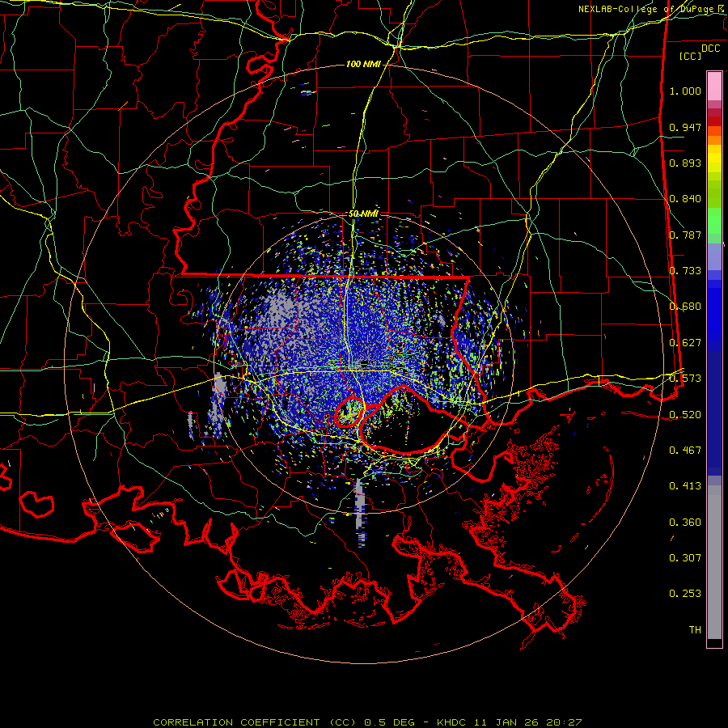Click the bright green segment of the color bar
The width and height of the screenshot is (728, 728).
(x=714, y=221)
